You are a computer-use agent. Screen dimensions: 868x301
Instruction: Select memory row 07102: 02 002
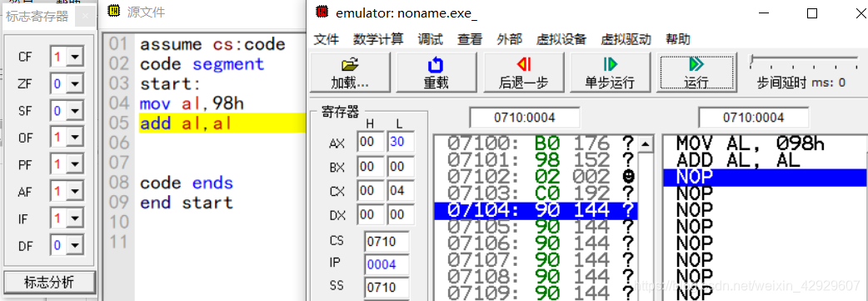click(536, 177)
